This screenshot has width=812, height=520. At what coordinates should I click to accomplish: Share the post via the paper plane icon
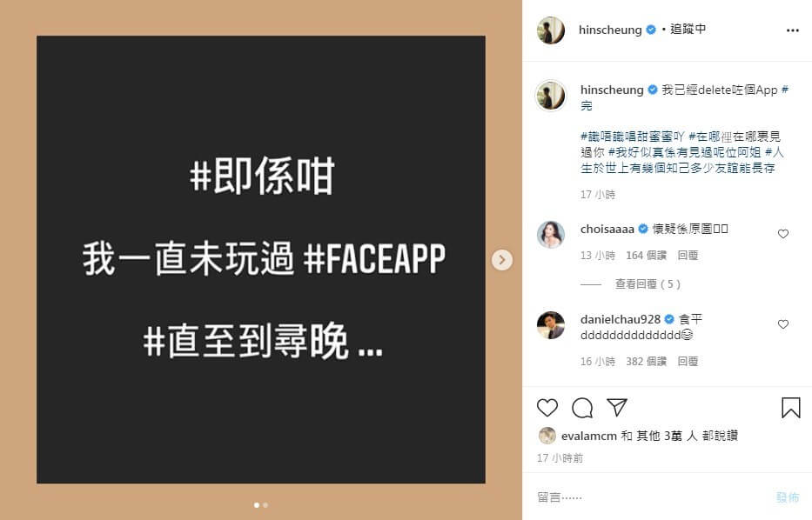[617, 407]
